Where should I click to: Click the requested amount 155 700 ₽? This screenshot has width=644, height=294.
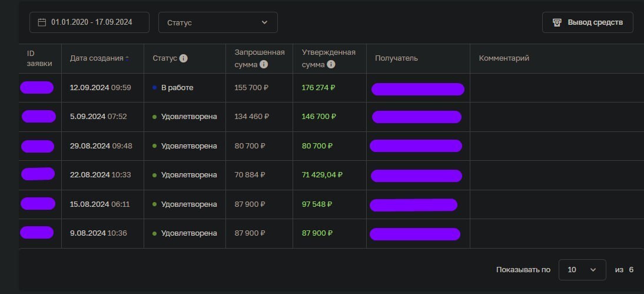251,88
